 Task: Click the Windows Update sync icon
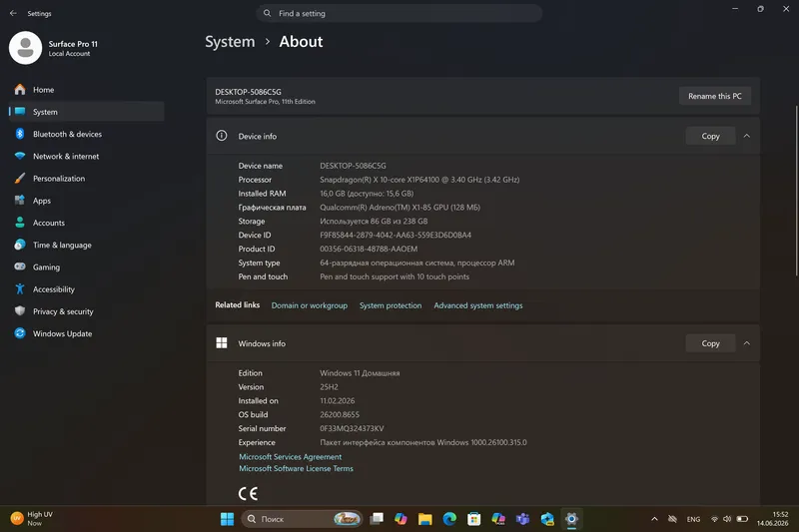[20, 333]
